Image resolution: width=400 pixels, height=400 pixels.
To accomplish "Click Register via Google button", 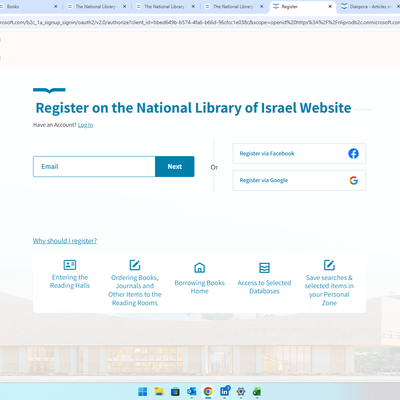I will click(299, 180).
